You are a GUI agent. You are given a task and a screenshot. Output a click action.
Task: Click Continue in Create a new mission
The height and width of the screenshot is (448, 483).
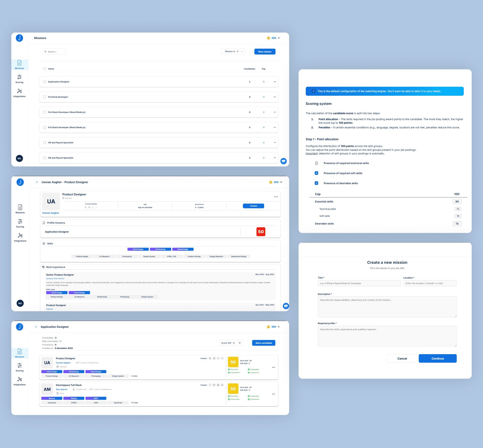click(x=437, y=358)
